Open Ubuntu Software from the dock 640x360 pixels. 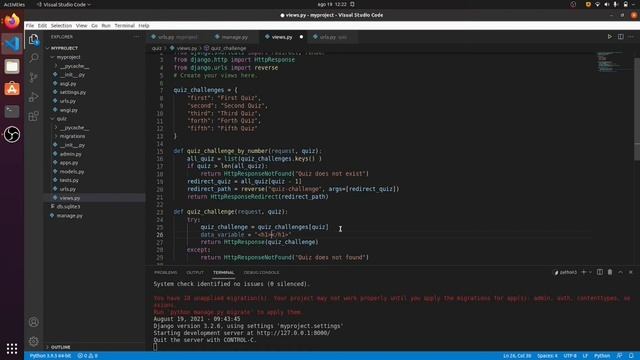coord(12,89)
